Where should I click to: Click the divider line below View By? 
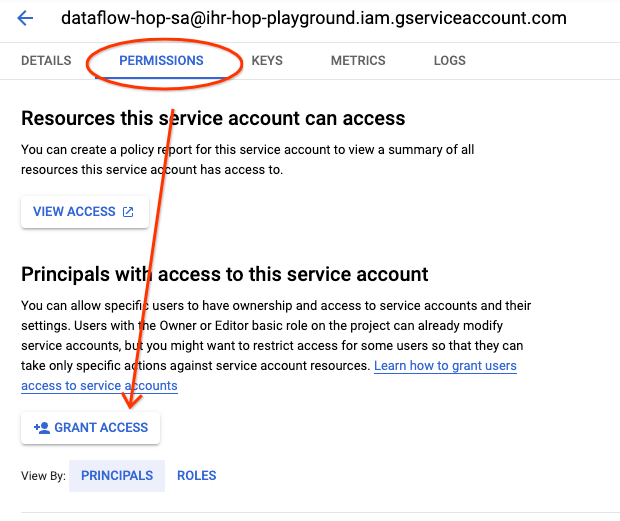point(310,513)
